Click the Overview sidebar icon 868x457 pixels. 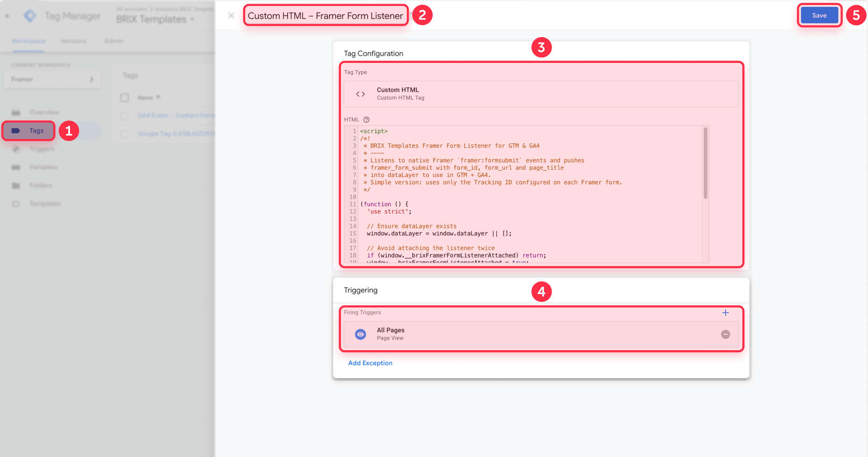point(16,112)
